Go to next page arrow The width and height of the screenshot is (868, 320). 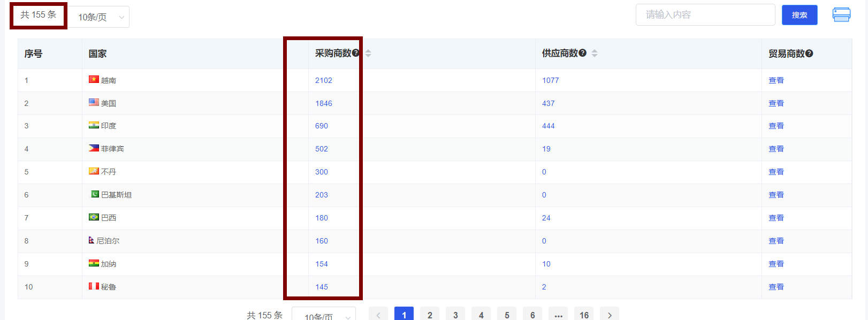click(610, 315)
